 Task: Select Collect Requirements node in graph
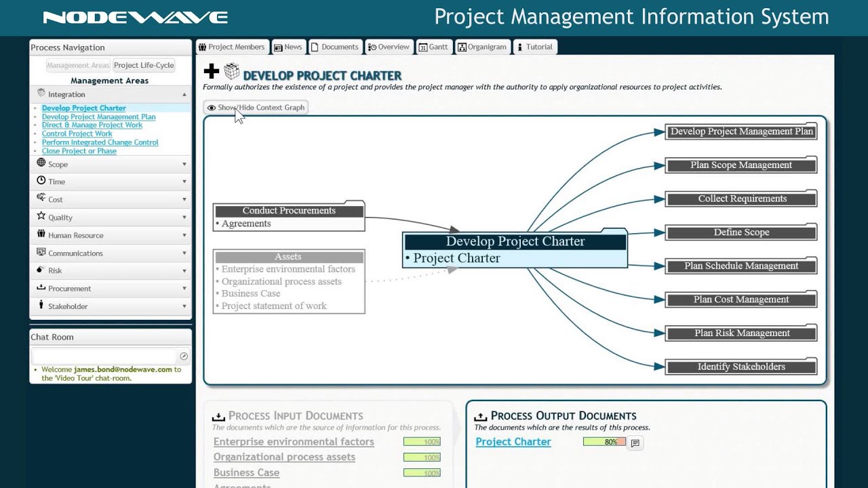coord(741,199)
